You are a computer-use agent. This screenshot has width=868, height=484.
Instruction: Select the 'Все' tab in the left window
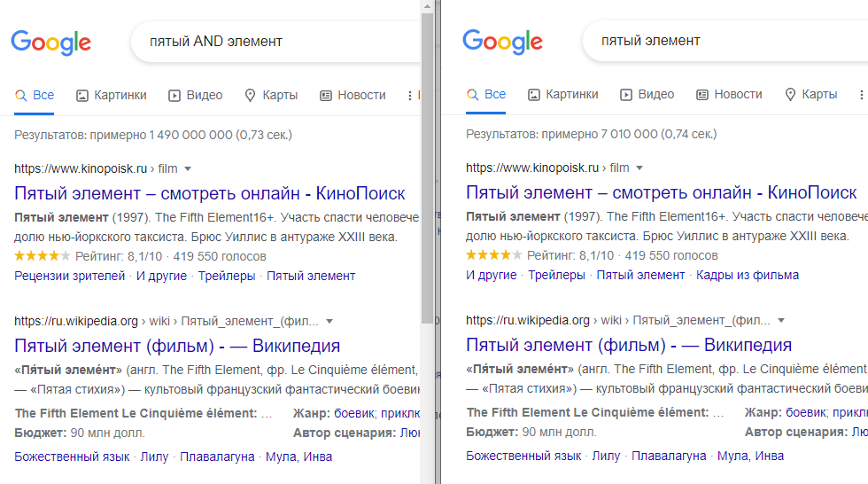[x=35, y=95]
